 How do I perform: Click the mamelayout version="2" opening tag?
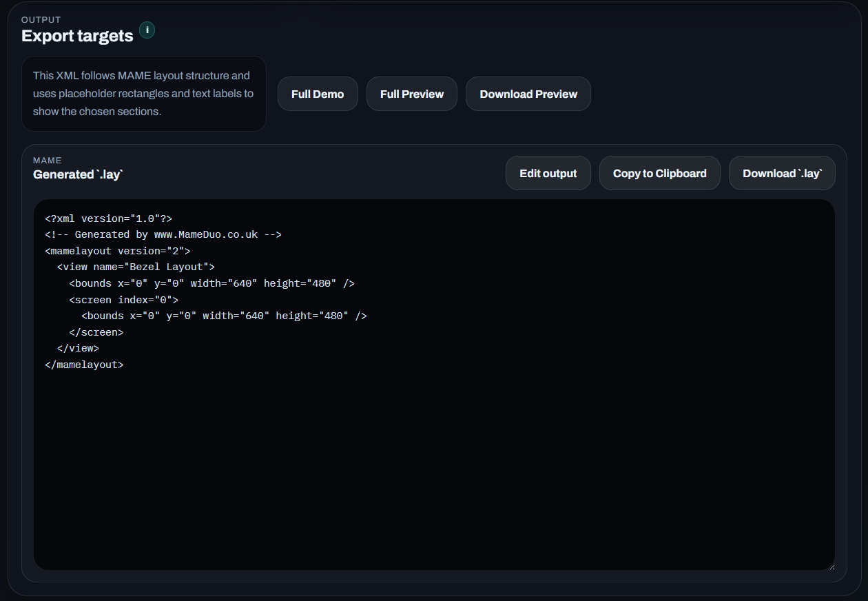point(118,251)
